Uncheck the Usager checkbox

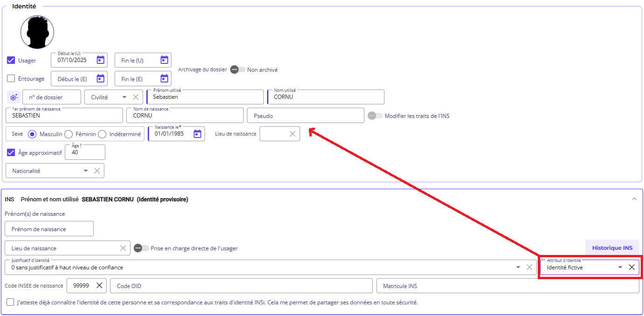coord(11,60)
